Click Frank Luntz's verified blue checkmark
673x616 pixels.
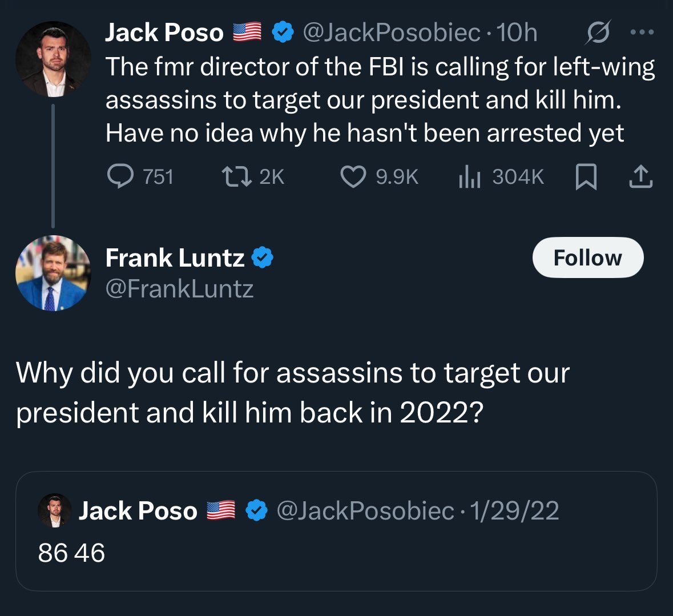pyautogui.click(x=263, y=257)
